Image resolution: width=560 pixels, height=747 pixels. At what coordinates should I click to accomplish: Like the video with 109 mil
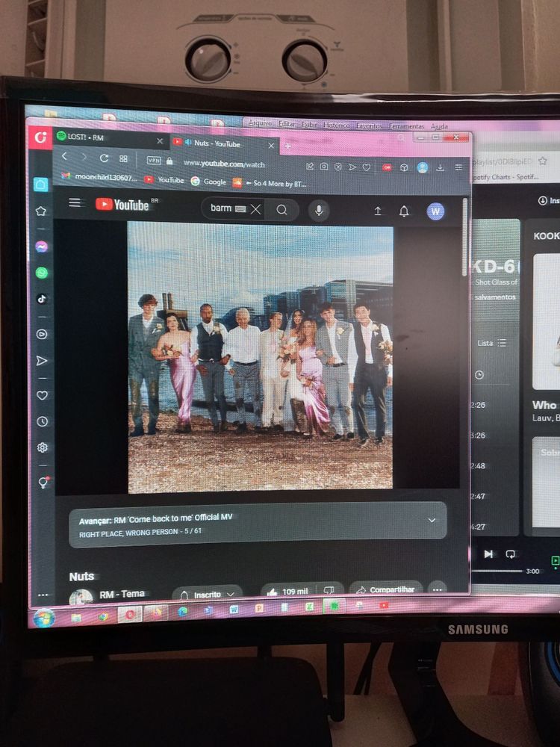coord(288,591)
